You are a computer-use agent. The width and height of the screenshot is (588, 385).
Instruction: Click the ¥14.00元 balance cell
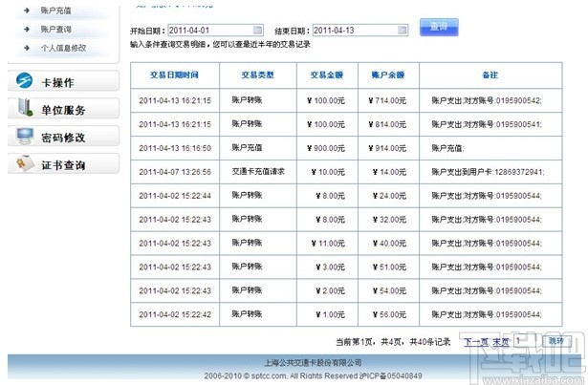[390, 172]
